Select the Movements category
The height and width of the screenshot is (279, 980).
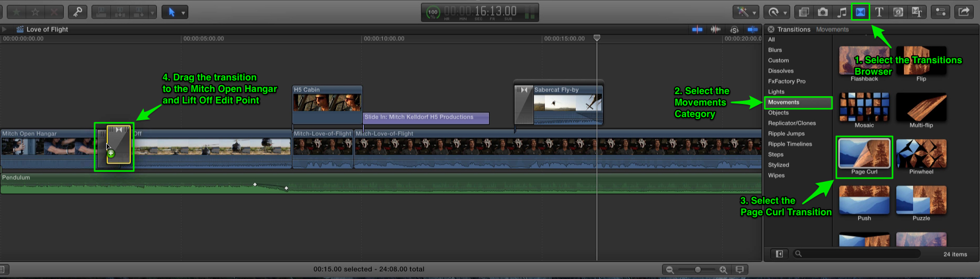click(x=797, y=102)
